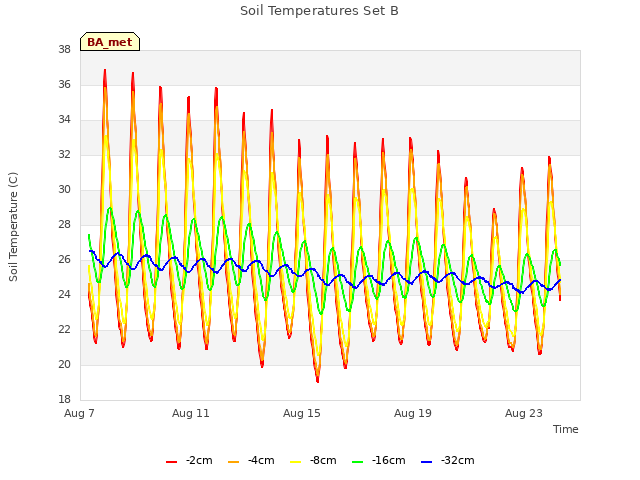
Task: Click the 24 y-axis tick label
Action: [64, 295]
